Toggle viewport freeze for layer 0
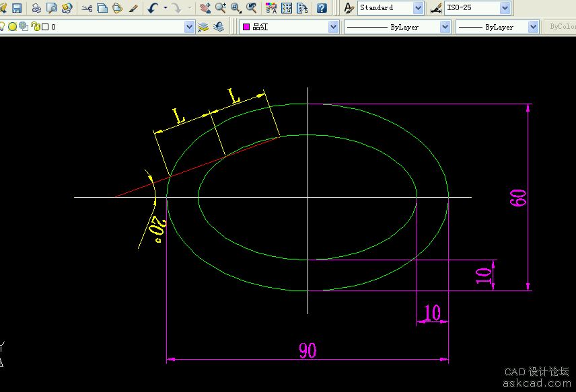The height and width of the screenshot is (392, 576). [24, 26]
